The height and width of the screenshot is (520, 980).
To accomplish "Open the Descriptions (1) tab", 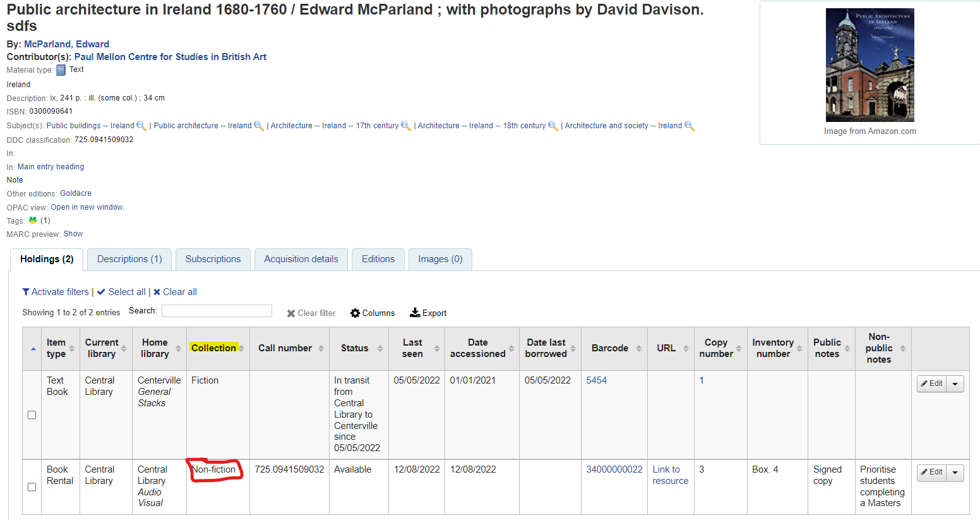I will point(129,259).
